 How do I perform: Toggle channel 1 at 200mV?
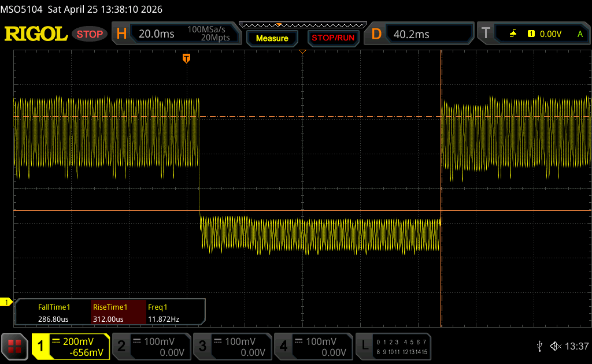pyautogui.click(x=71, y=346)
